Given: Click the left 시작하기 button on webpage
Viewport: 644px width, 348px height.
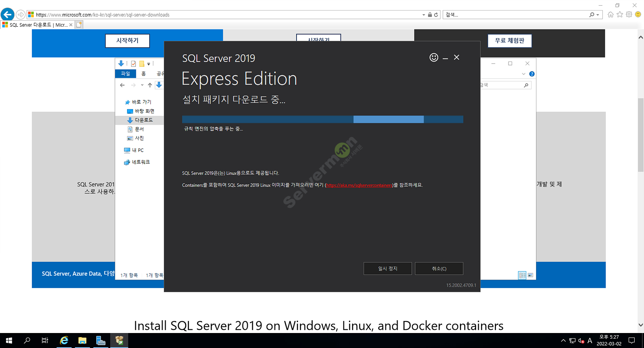Looking at the screenshot, I should click(127, 40).
